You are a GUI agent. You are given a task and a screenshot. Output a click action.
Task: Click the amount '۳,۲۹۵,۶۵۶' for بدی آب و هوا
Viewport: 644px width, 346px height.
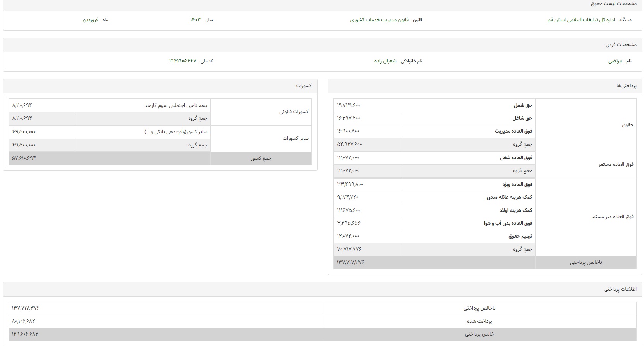[349, 224]
